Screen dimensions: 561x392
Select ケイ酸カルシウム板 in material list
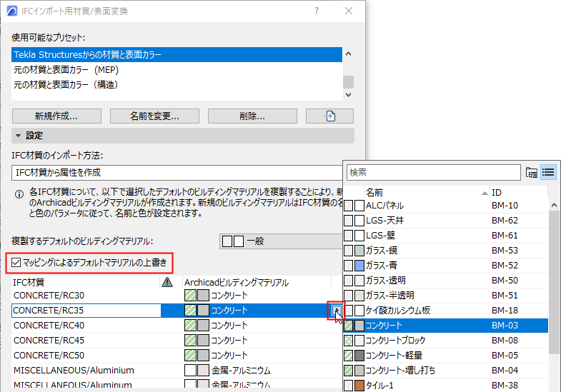446,310
